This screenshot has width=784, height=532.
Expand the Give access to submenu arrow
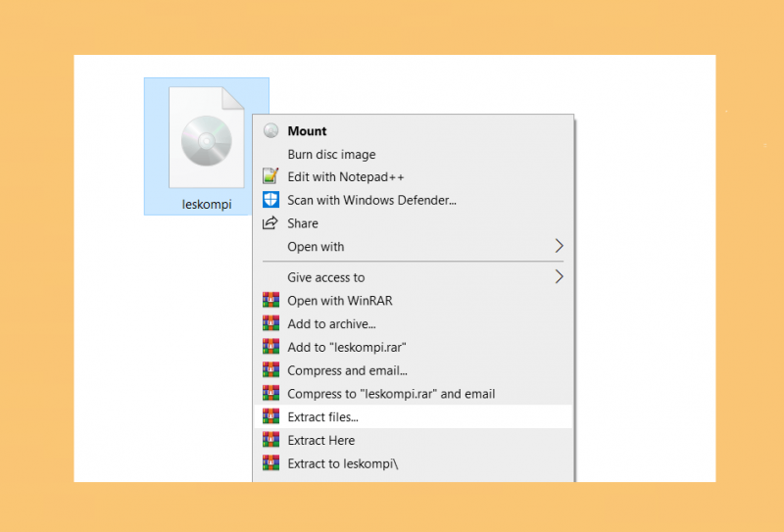559,276
